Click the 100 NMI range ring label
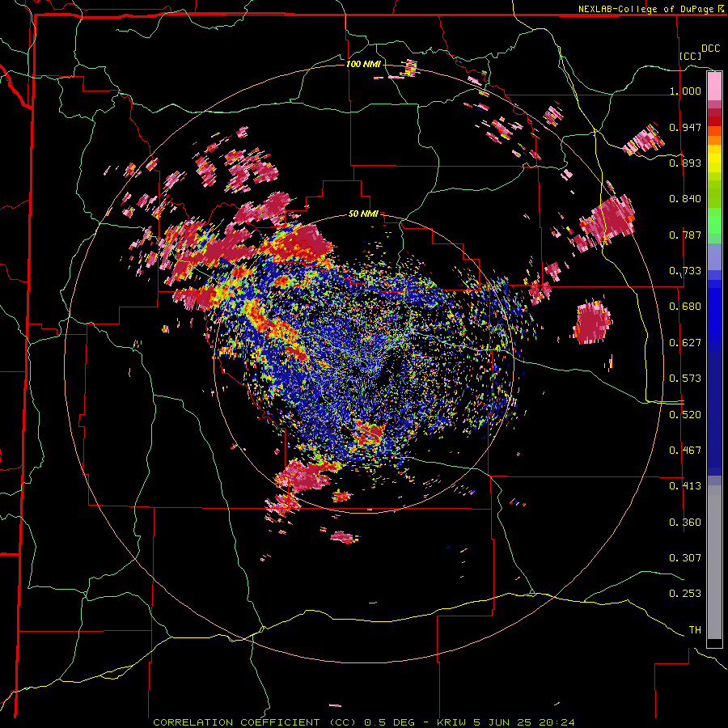Viewport: 728px width, 728px height. [363, 64]
